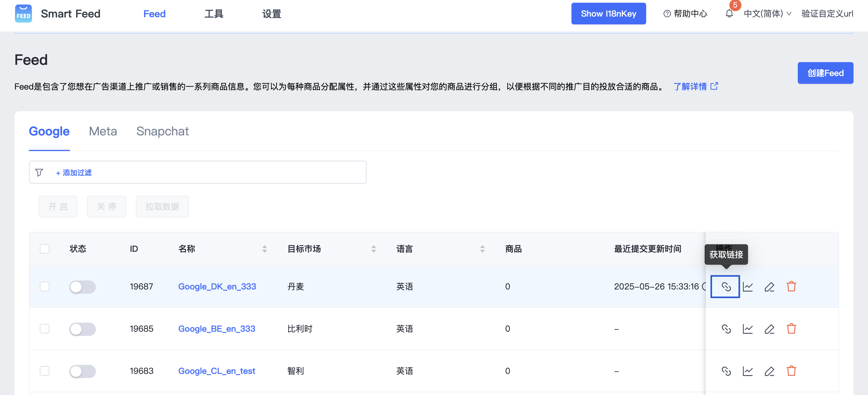Delete the Google_BE_en_333 feed
This screenshot has height=395, width=868.
pos(791,329)
